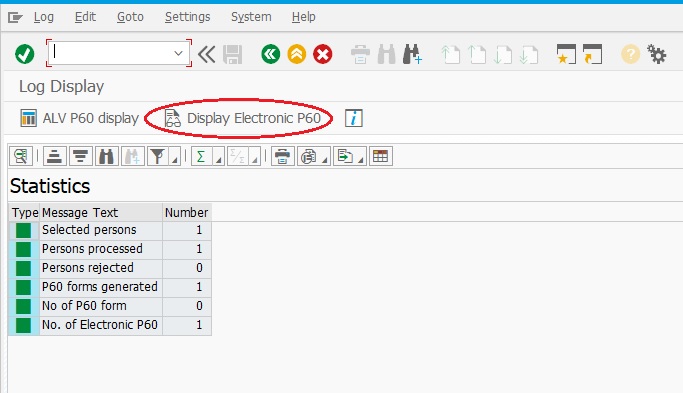
Task: Exit using the yellow up-arrow icon
Action: [297, 54]
